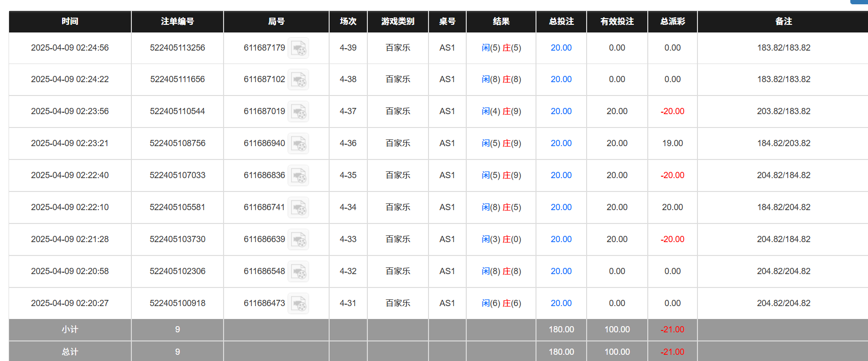Open the 20.00 bet amount link for 4-37
868x361 pixels.
point(561,111)
